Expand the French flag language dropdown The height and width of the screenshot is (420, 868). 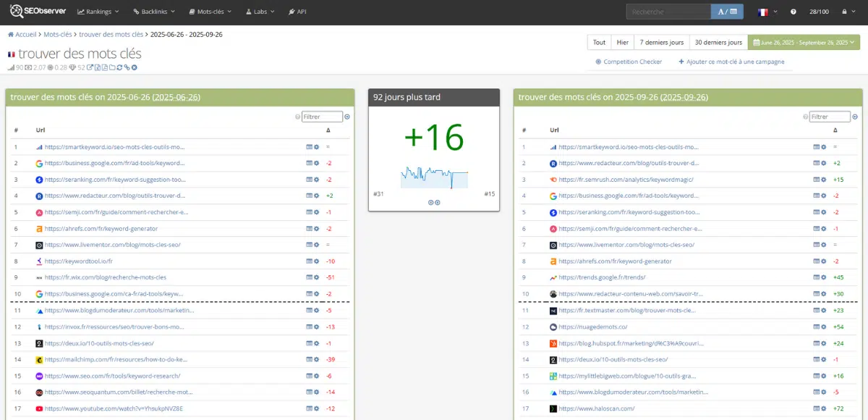coord(767,12)
